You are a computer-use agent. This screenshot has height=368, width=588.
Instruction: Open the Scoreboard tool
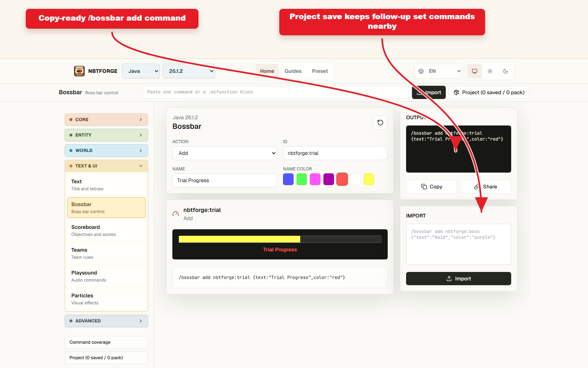pos(106,230)
